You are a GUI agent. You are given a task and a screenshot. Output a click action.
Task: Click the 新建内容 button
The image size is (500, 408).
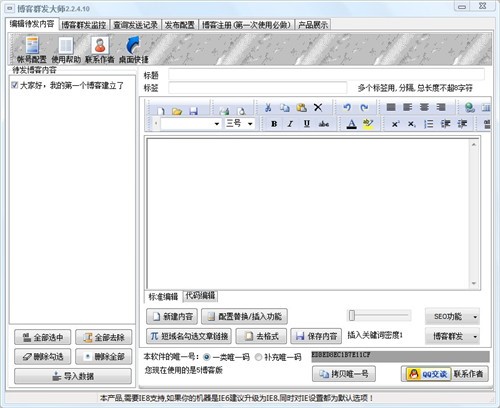point(172,316)
